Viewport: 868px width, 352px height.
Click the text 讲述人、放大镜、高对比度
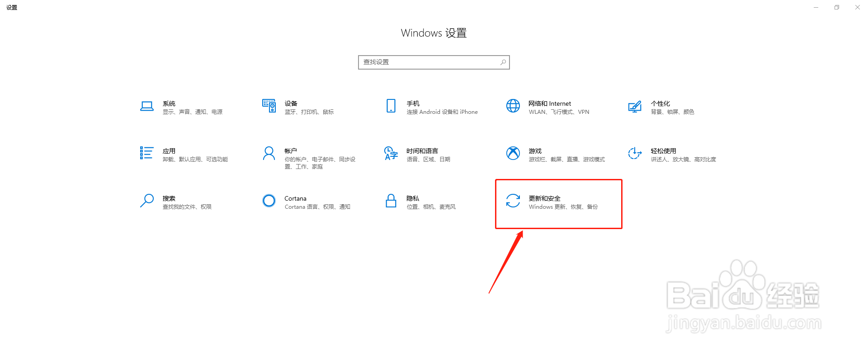point(684,160)
